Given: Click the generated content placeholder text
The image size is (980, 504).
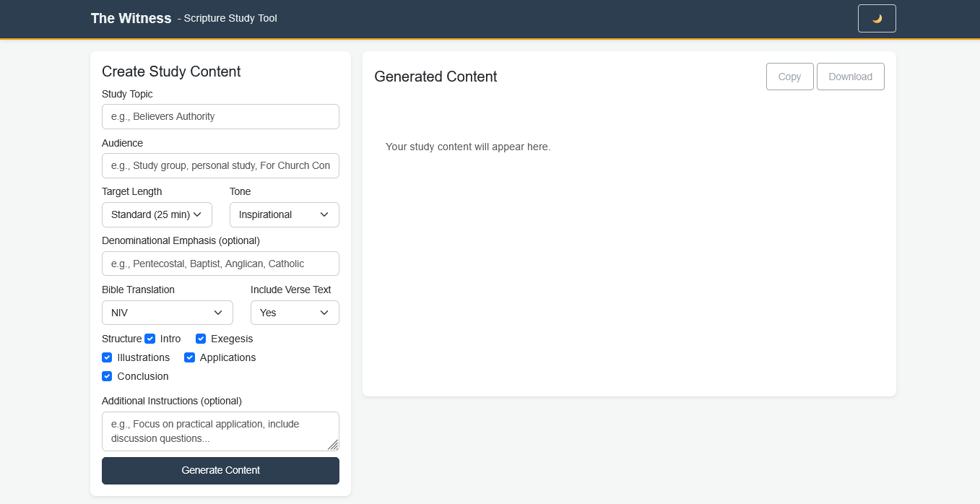Looking at the screenshot, I should 468,147.
